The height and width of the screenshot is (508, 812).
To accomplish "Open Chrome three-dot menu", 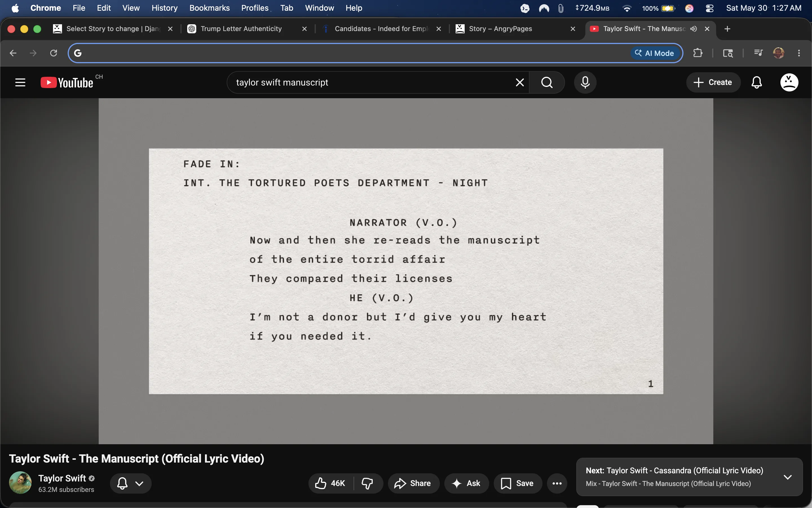I will (x=799, y=53).
